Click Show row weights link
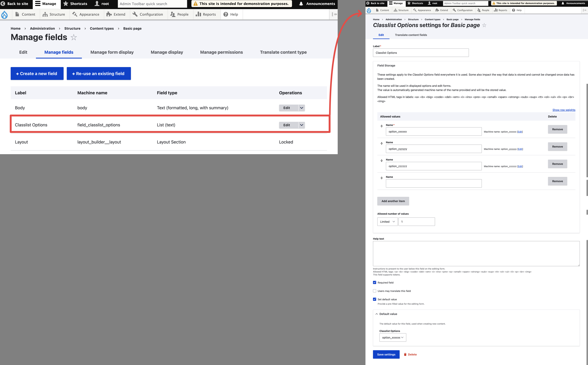This screenshot has height=365, width=588. [564, 110]
